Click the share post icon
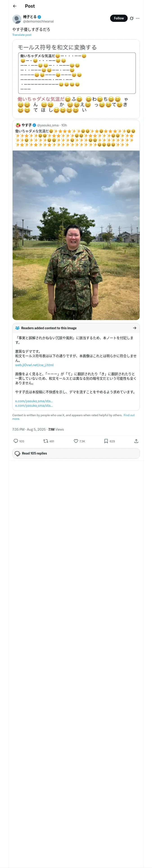 coord(136,441)
